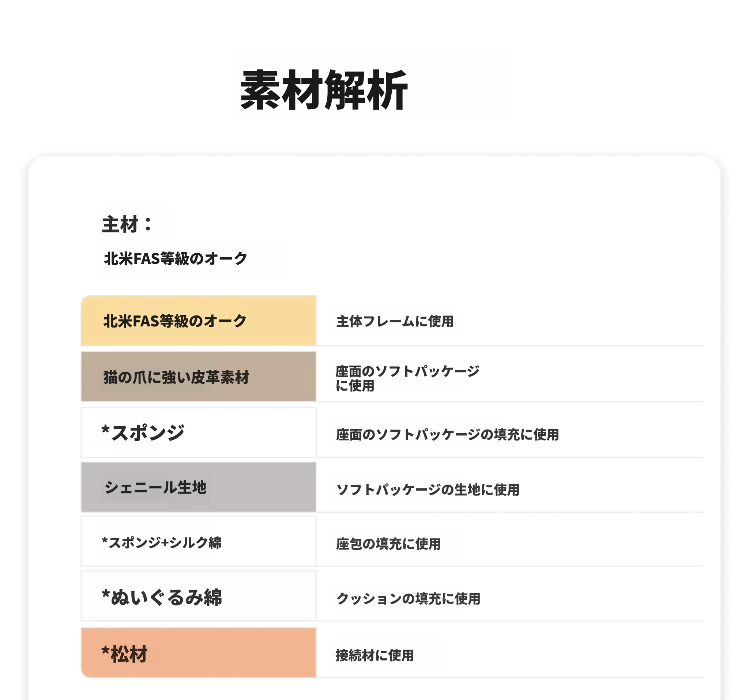Click the colon after 主材
This screenshot has width=749, height=700.
(148, 224)
